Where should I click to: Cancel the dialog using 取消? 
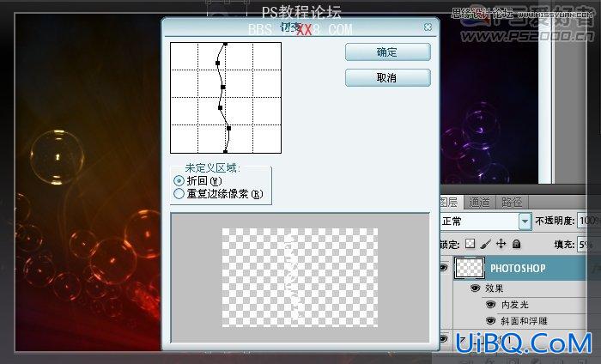pos(387,78)
